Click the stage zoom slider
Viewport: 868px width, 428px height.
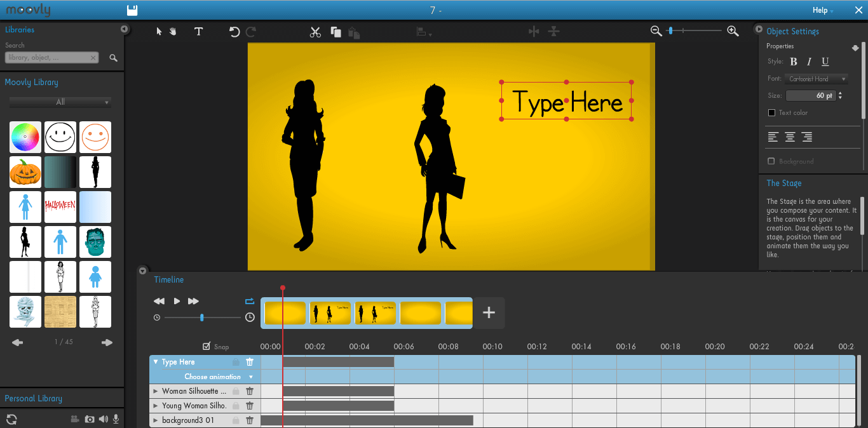click(694, 30)
